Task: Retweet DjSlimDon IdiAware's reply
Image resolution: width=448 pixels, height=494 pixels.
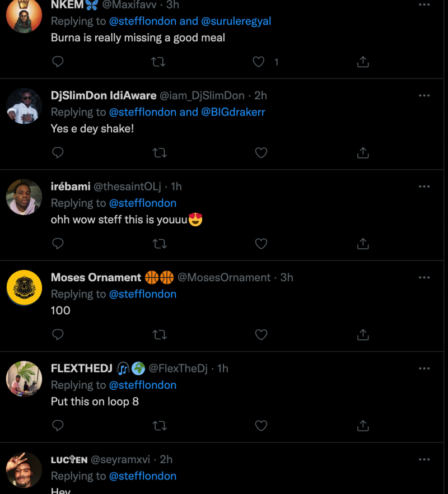Action: point(159,152)
